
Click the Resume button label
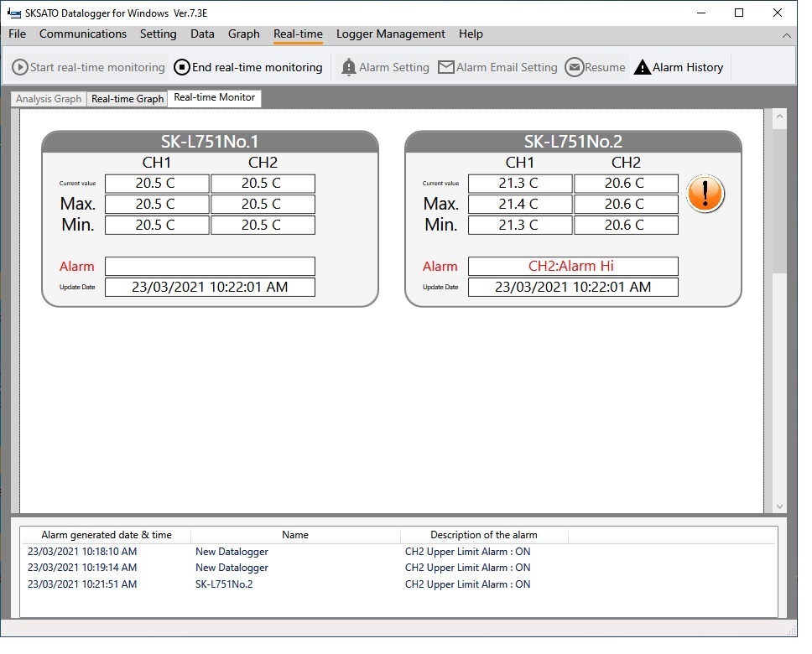605,67
